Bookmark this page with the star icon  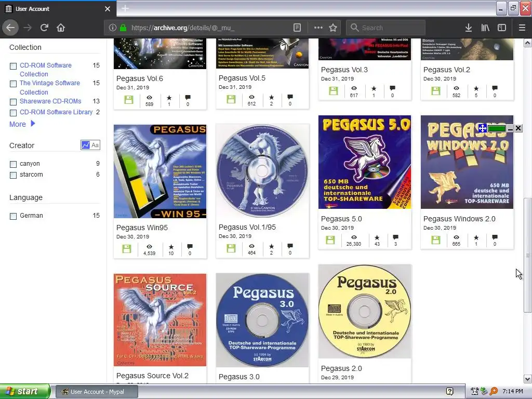point(333,28)
